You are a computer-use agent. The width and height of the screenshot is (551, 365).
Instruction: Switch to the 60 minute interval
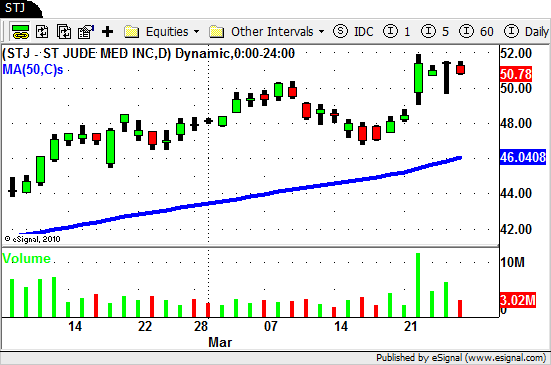476,32
